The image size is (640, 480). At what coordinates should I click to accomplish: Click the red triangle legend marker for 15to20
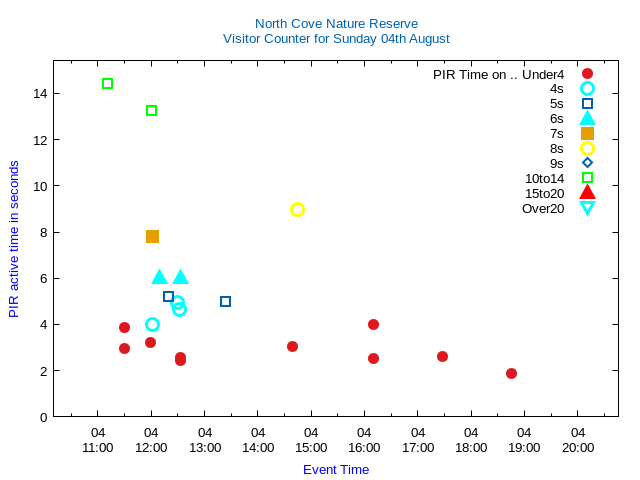tap(587, 193)
